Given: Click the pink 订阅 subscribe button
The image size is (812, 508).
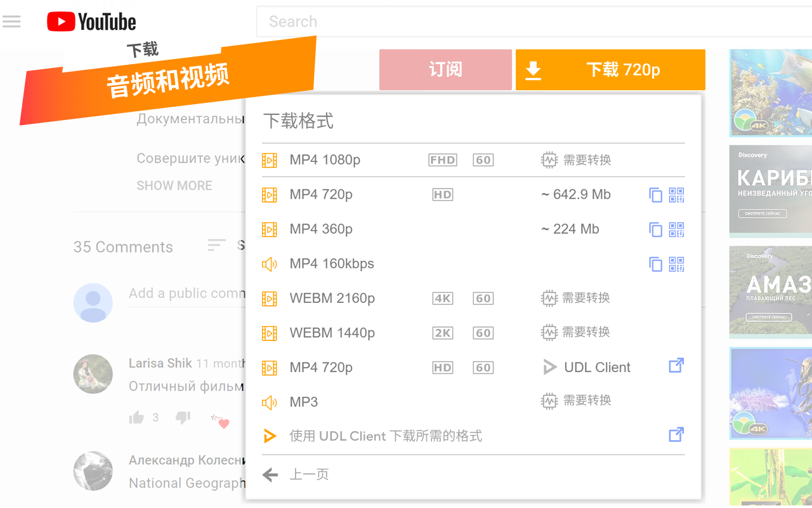Looking at the screenshot, I should point(445,70).
